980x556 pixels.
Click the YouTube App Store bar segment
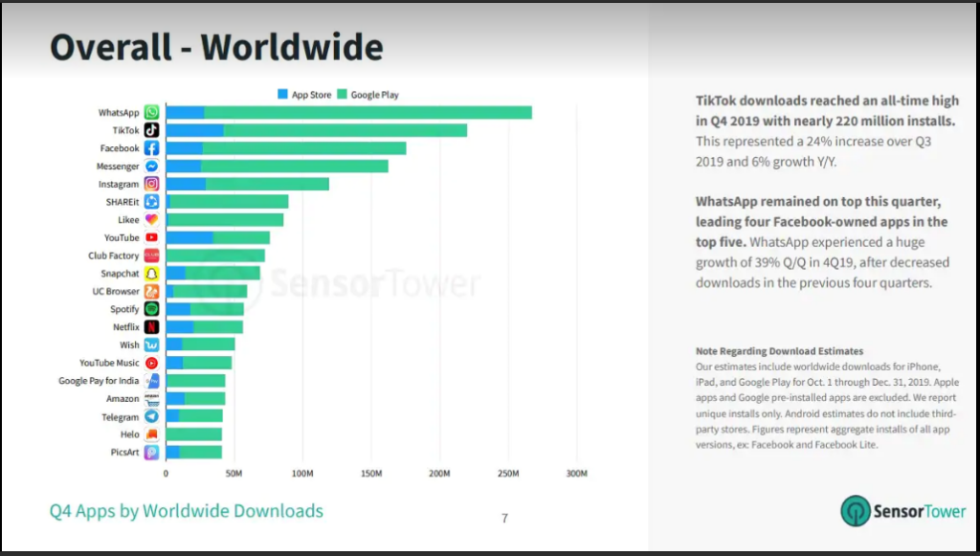coord(189,237)
